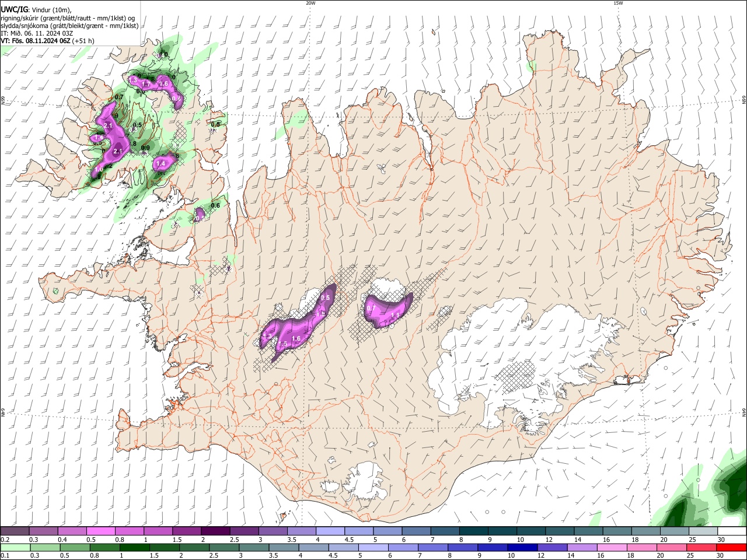Pick the darkest green rain swatch between 1 and 1.5
This screenshot has width=747, height=560.
pyautogui.click(x=134, y=547)
